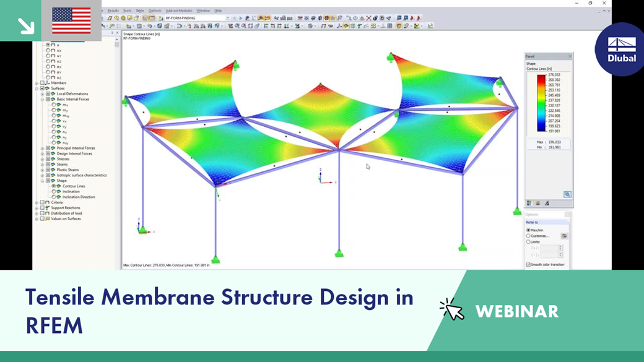Select the Inclination Direction radio button
The image size is (644, 362).
point(53,197)
